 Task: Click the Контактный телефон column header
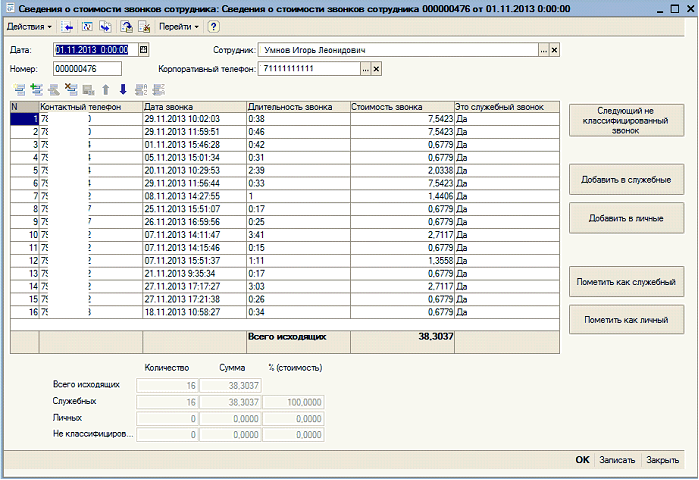(x=91, y=107)
